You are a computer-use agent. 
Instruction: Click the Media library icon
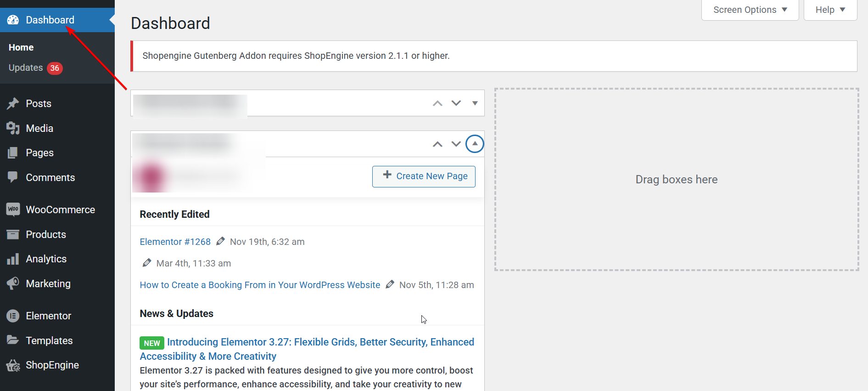(x=13, y=128)
